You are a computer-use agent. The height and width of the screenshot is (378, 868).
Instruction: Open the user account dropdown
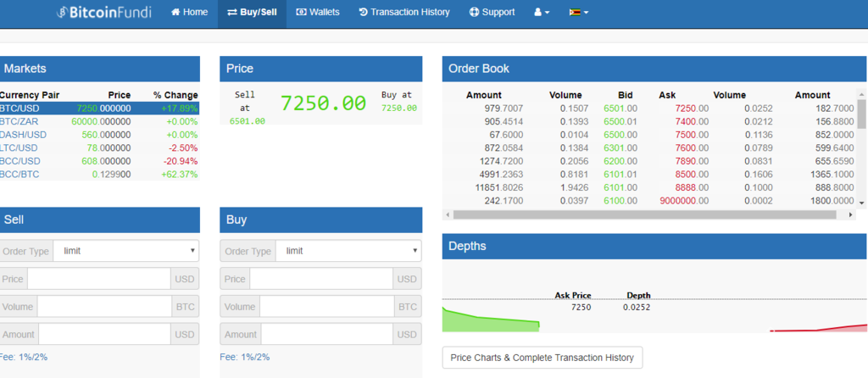tap(542, 12)
